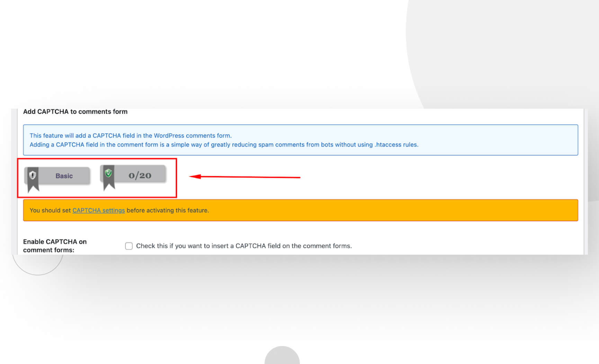Screen dimensions: 599x364
Task: Open the CAPTCHA settings link
Action: [x=99, y=210]
